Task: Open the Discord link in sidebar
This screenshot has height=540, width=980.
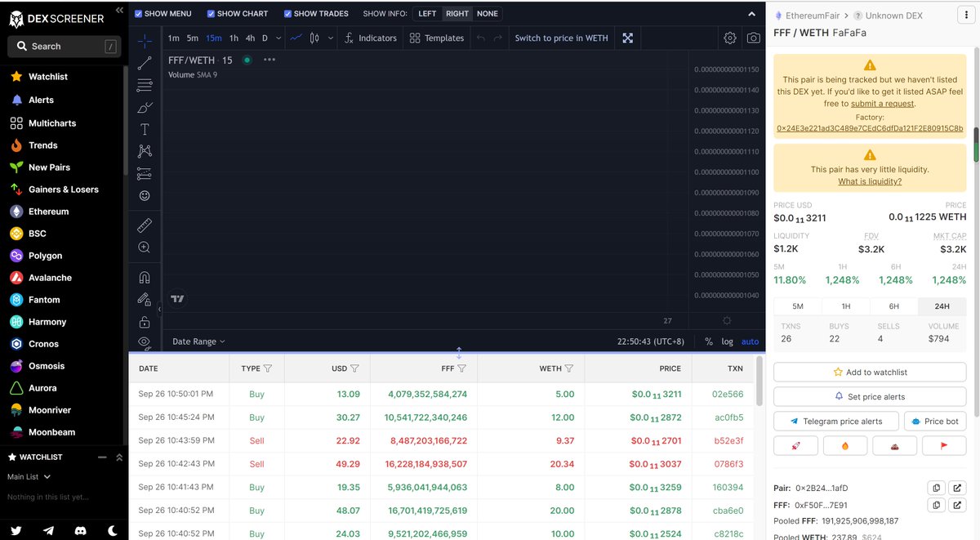Action: pos(80,530)
